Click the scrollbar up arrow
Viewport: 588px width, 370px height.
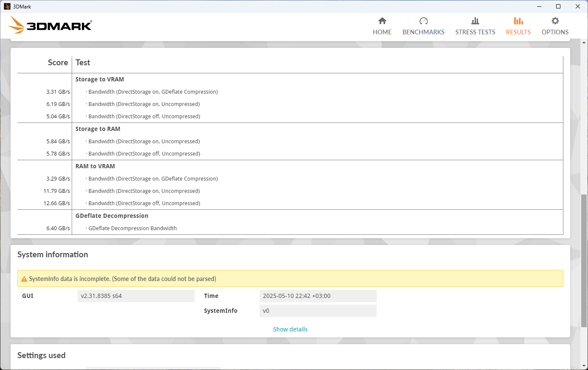tap(584, 42)
